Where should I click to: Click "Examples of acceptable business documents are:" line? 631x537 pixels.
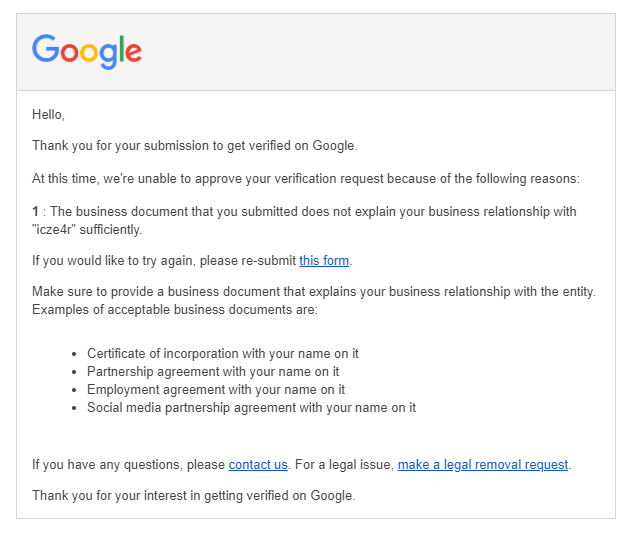pos(175,310)
